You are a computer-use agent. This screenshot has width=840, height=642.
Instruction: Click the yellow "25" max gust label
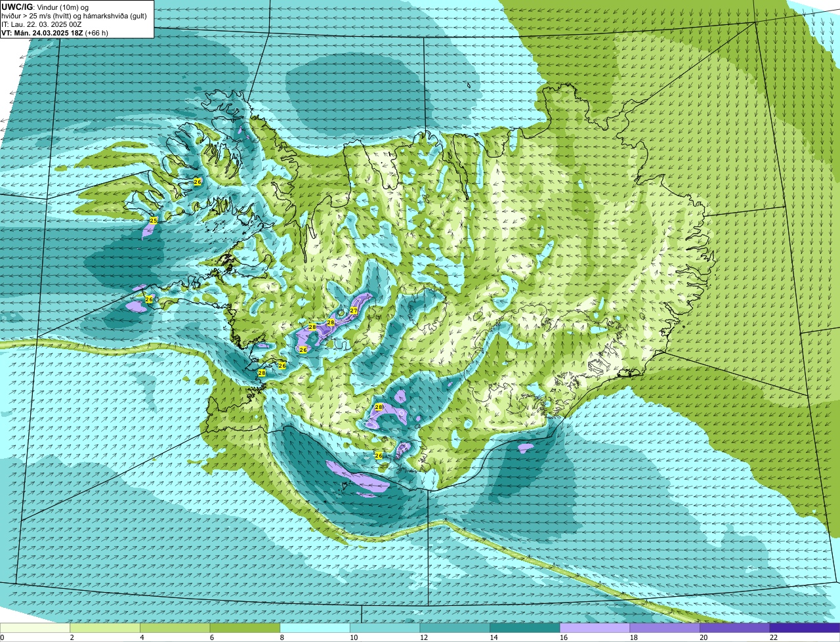pos(154,221)
